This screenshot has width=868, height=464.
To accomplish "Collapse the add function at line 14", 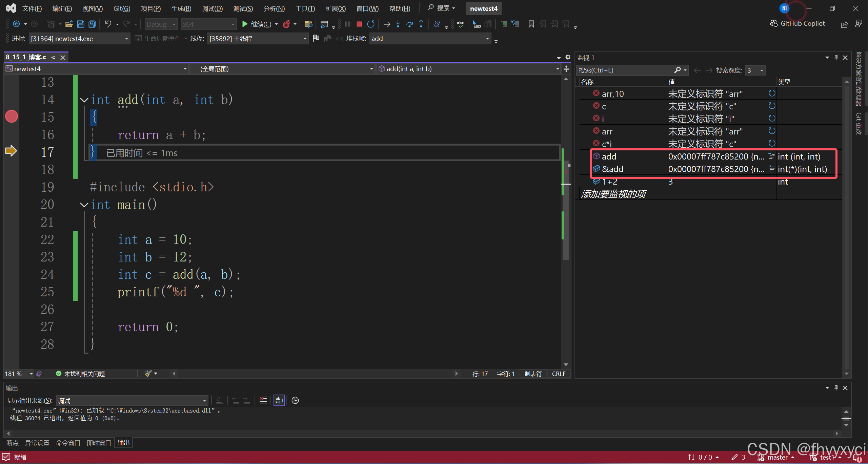I will (x=84, y=100).
